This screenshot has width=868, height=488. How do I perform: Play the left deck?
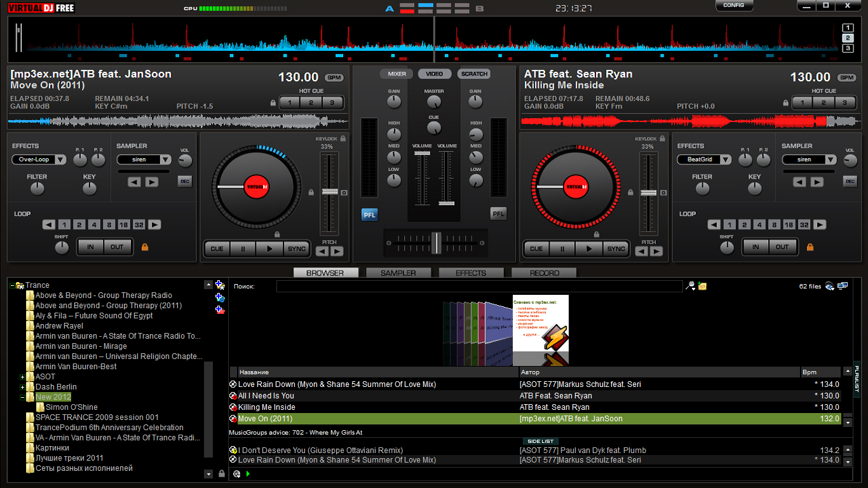tap(269, 249)
